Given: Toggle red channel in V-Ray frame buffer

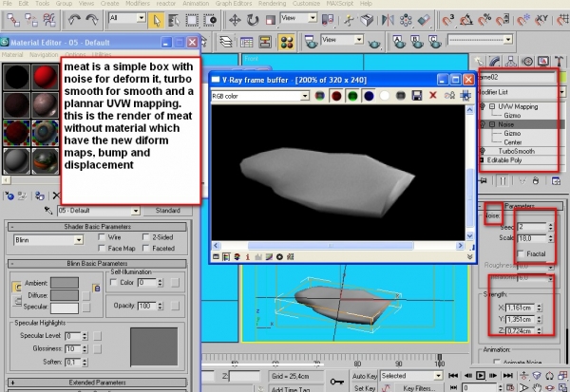Looking at the screenshot, I should pyautogui.click(x=336, y=96).
